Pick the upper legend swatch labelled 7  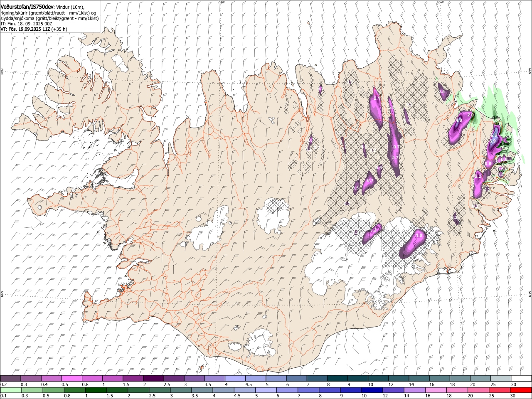[x=316, y=378]
